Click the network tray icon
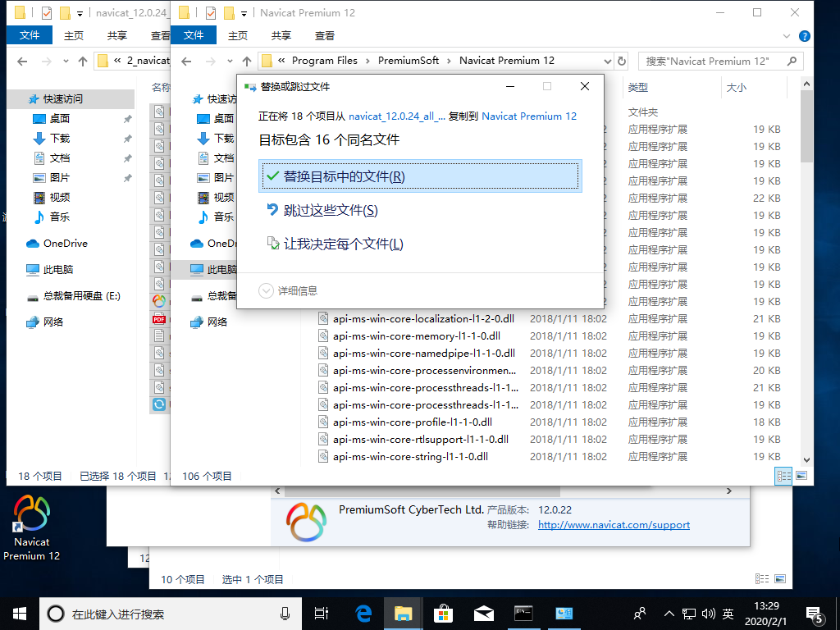 click(689, 614)
